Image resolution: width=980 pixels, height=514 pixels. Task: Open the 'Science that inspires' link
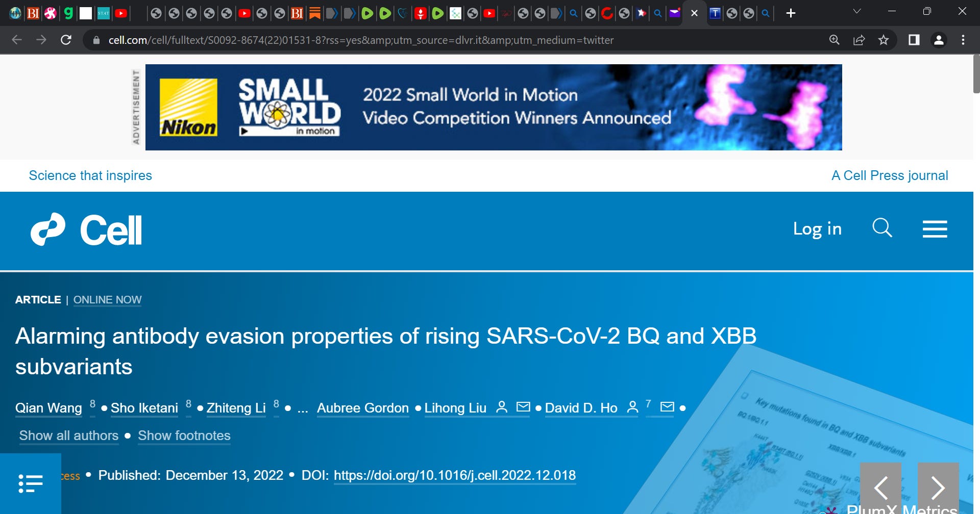[x=90, y=175]
